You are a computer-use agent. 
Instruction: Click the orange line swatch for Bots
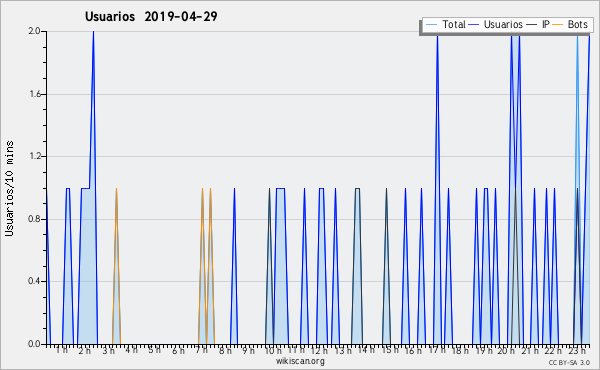click(558, 25)
